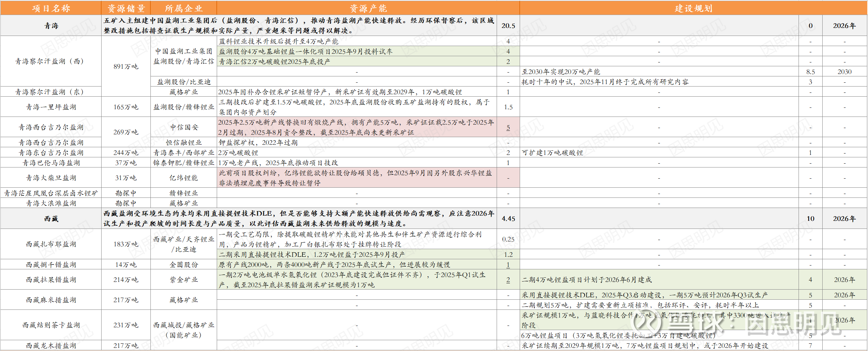Click the 1.2 capacity value

[x=508, y=254]
